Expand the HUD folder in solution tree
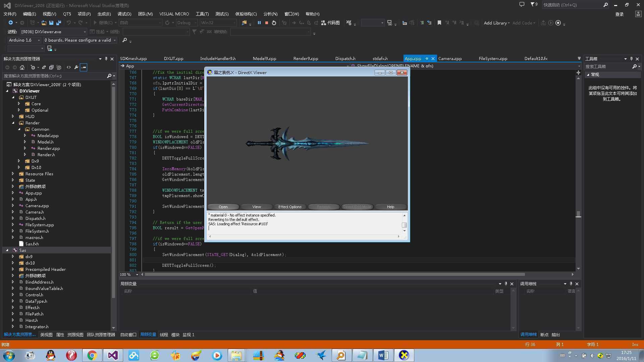This screenshot has width=644, height=362. 13,117
